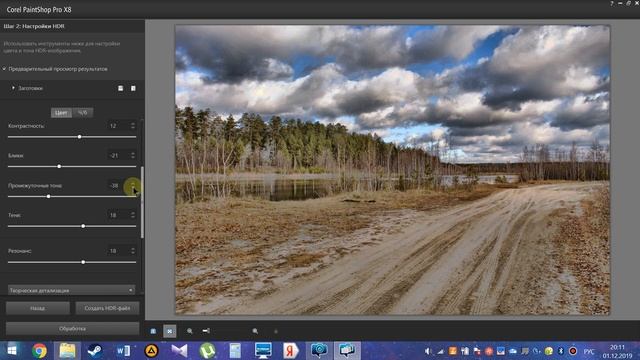Click the Process button
This screenshot has height=360, width=640.
[x=72, y=329]
